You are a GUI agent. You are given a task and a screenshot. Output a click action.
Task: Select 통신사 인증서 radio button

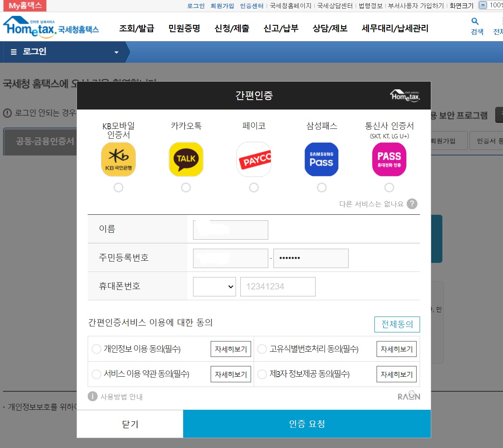(x=389, y=187)
